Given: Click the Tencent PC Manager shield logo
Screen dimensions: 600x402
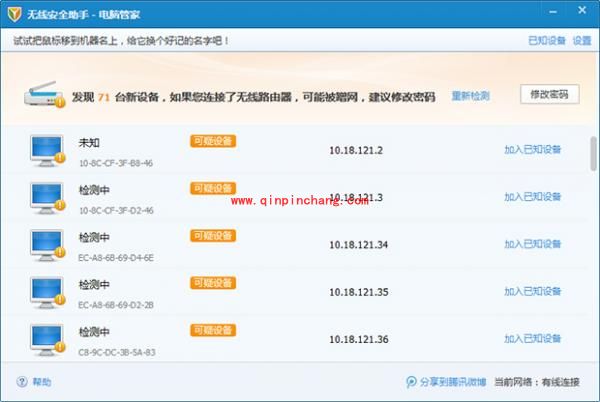Looking at the screenshot, I should [15, 14].
